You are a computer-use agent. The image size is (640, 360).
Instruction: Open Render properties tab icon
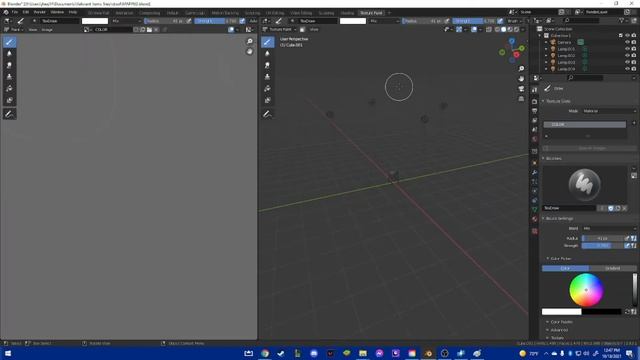coord(535,101)
